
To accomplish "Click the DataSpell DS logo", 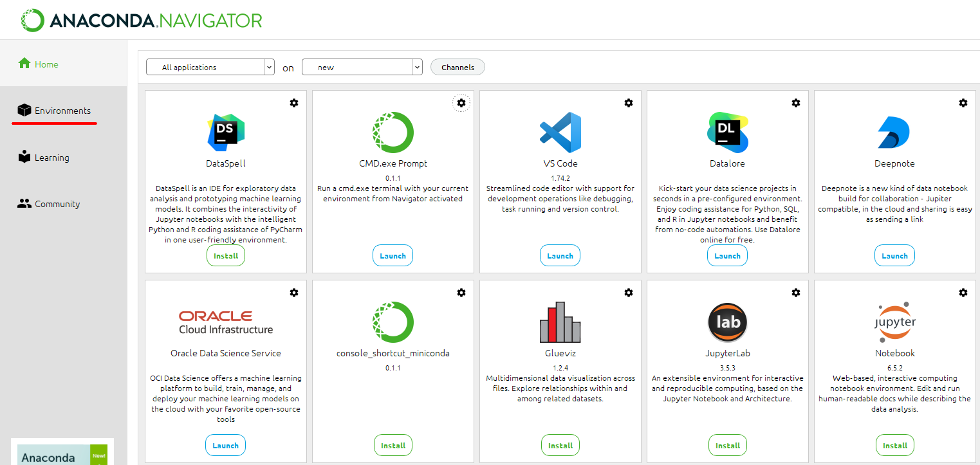I will [226, 132].
